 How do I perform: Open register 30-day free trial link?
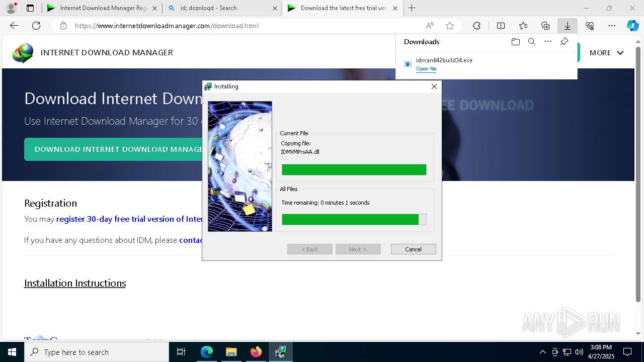click(x=129, y=219)
